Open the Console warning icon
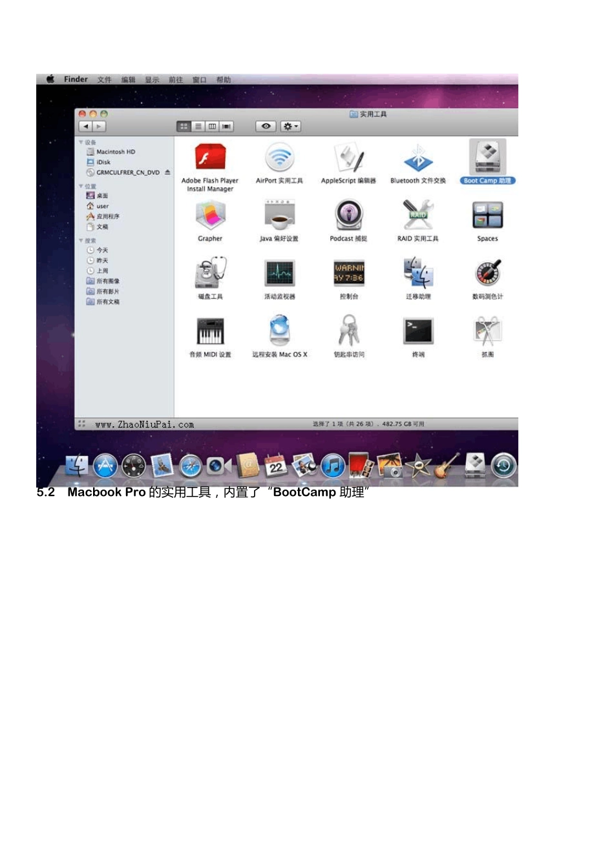The width and height of the screenshot is (614, 868). (x=349, y=273)
